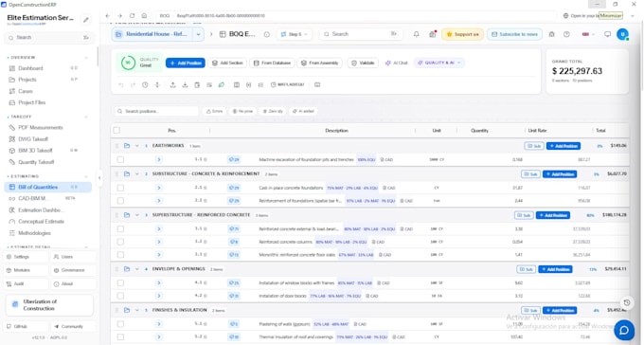Click the redo arrow in the BOQ toolbar

133,85
